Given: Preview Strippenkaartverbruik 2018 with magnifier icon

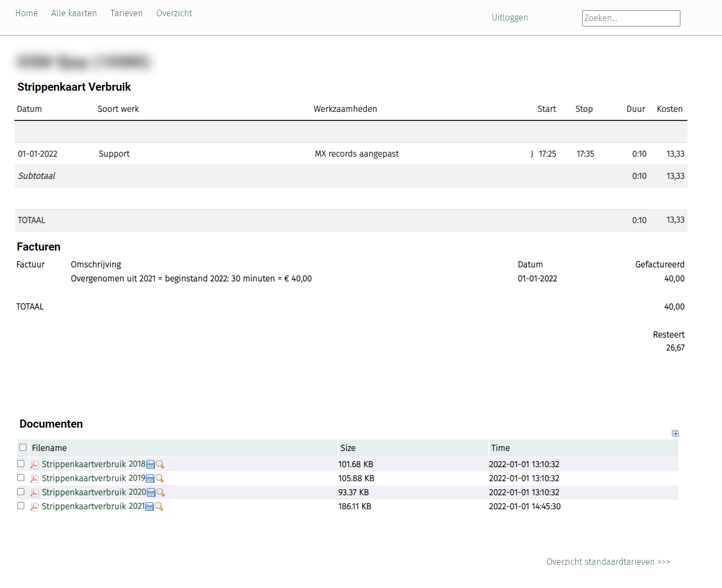Looking at the screenshot, I should [x=160, y=464].
